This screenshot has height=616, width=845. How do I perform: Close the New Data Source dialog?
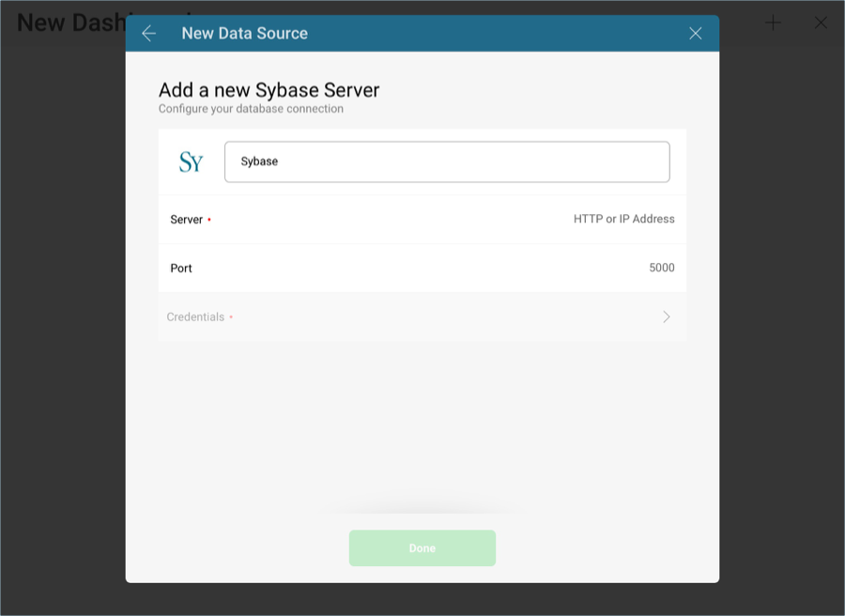pos(695,34)
